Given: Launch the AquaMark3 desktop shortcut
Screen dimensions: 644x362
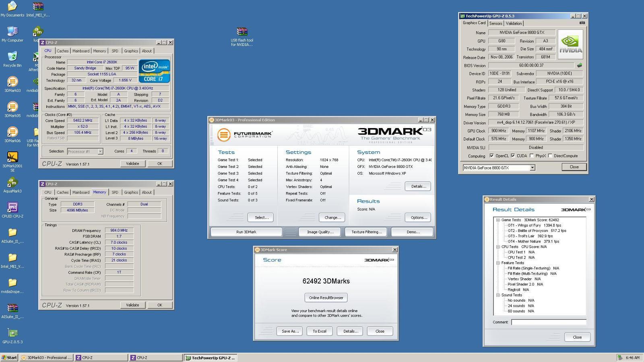Looking at the screenshot, I should 12,184.
